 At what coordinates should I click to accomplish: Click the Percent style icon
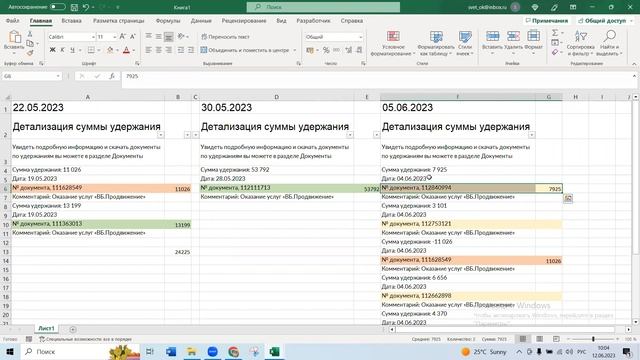coord(326,50)
